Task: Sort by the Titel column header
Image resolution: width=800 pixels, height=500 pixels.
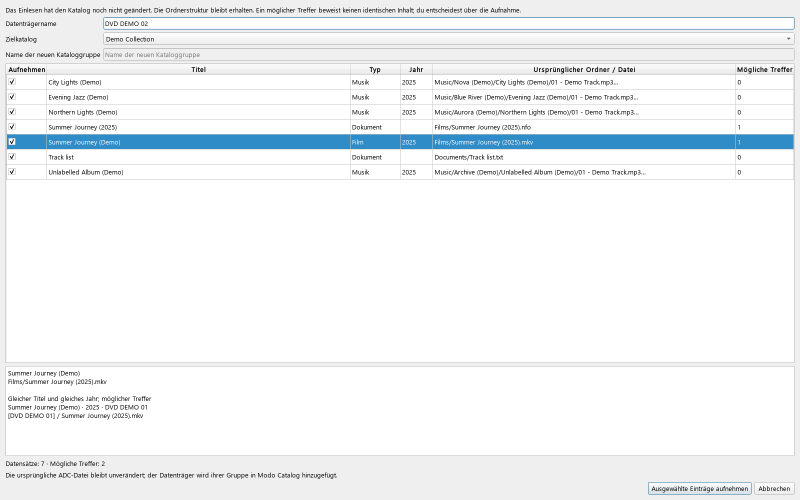Action: pos(198,69)
